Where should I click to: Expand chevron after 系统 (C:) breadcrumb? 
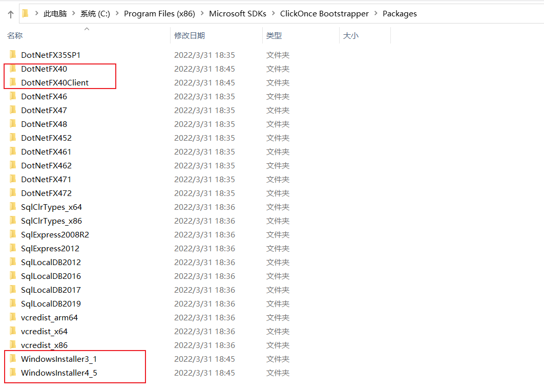117,13
